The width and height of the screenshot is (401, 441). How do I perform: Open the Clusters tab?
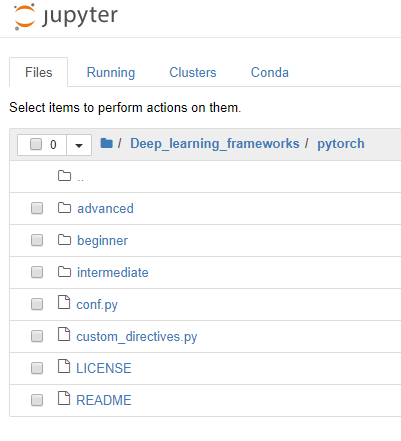[x=193, y=72]
